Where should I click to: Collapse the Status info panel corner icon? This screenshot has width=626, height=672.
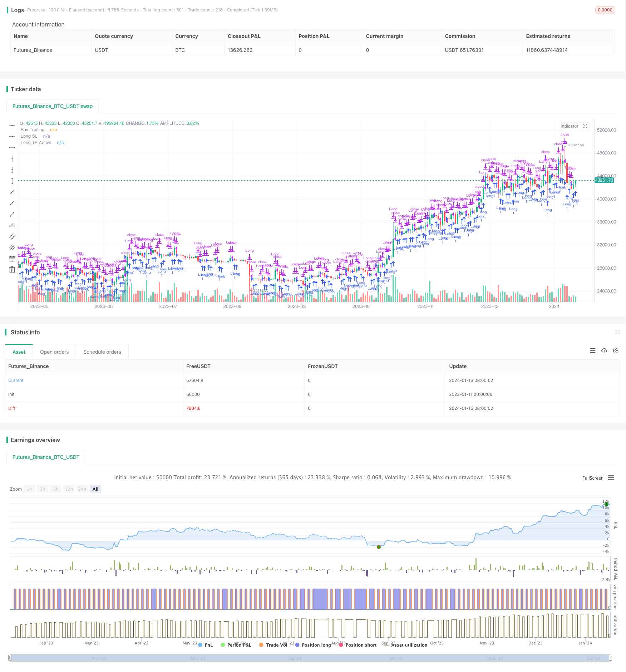coord(617,332)
